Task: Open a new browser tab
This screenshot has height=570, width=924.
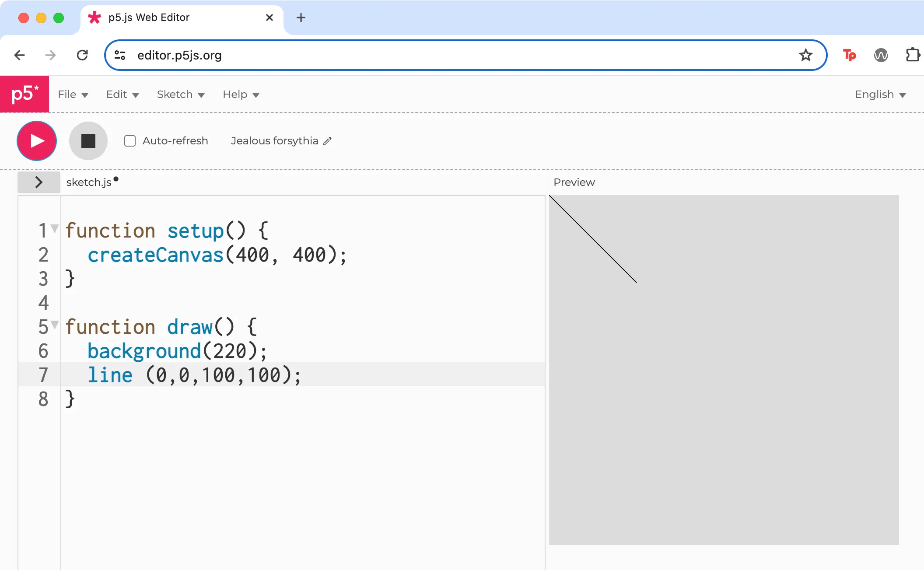Action: (301, 17)
